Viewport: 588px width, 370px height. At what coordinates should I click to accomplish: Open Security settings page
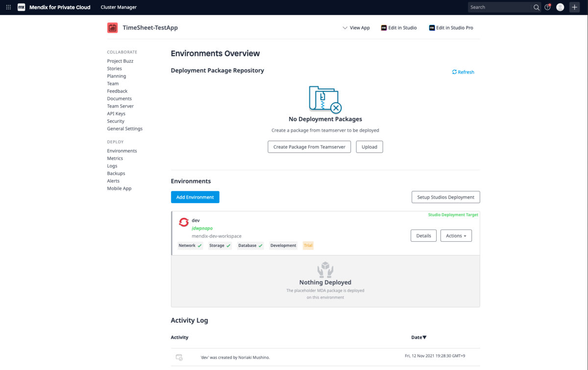pos(116,121)
